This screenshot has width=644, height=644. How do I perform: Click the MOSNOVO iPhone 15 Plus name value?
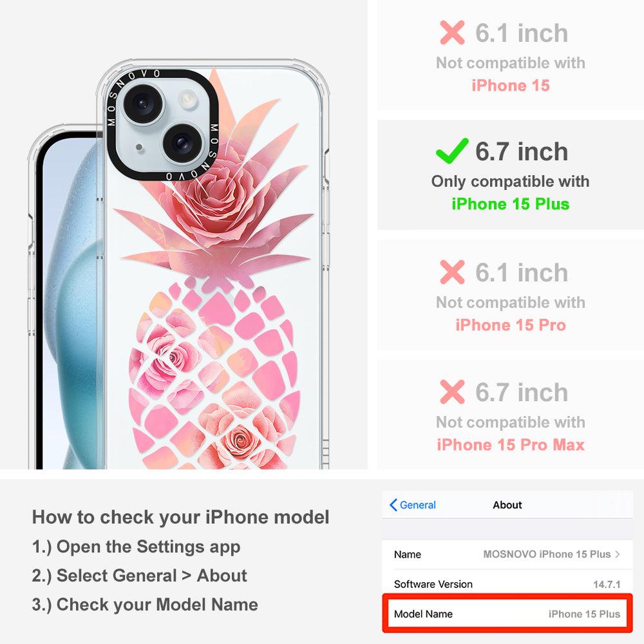(547, 554)
